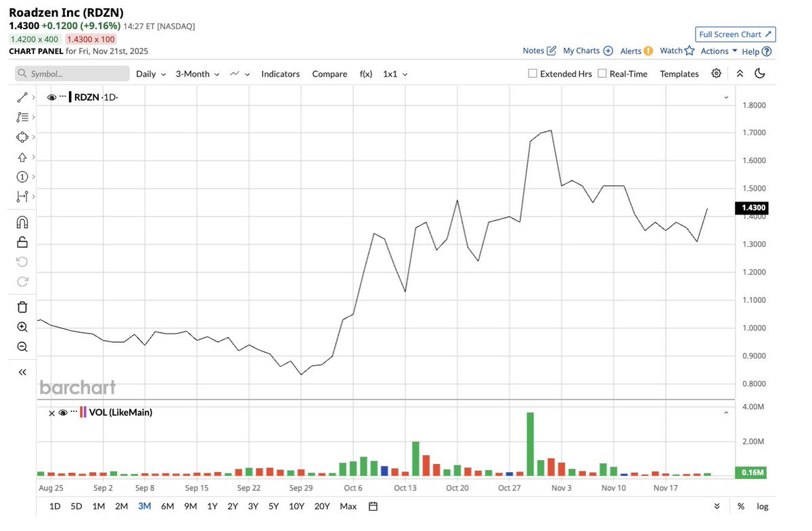Click the VOL color bars swatch

(83, 413)
